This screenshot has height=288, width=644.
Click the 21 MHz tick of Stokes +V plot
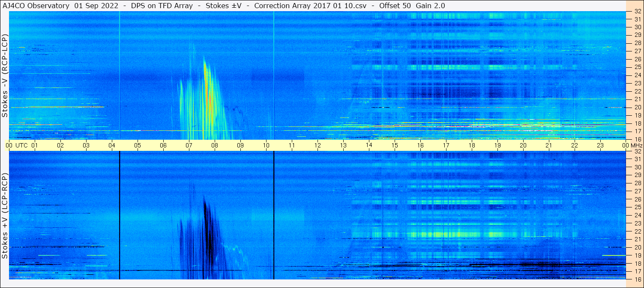point(637,239)
